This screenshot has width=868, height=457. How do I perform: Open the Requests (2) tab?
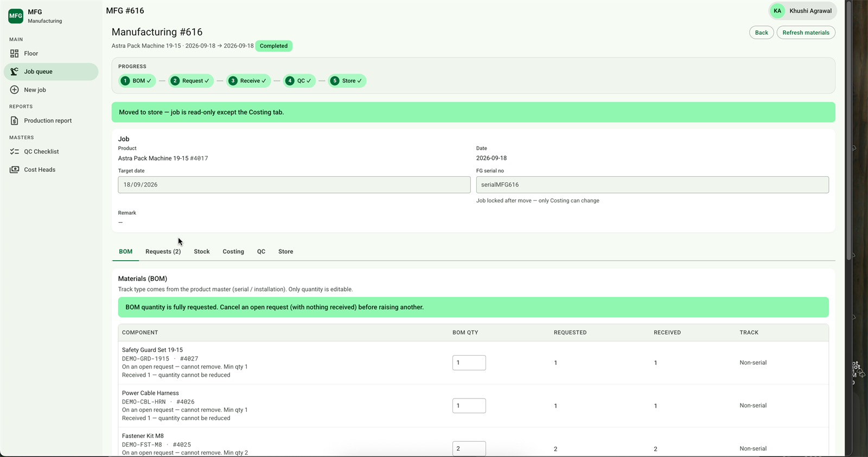(163, 252)
